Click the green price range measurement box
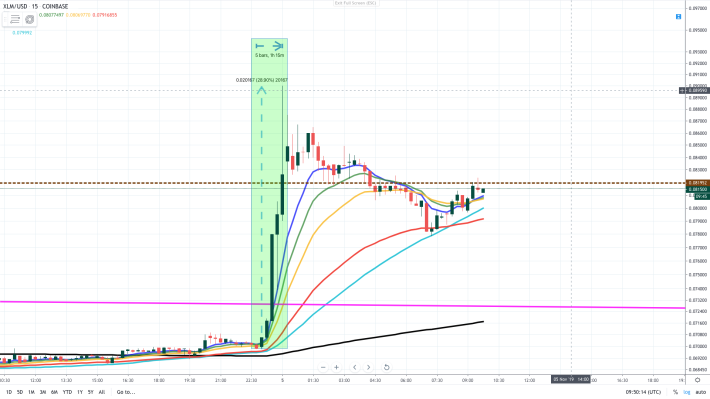The height and width of the screenshot is (399, 710). 269,193
